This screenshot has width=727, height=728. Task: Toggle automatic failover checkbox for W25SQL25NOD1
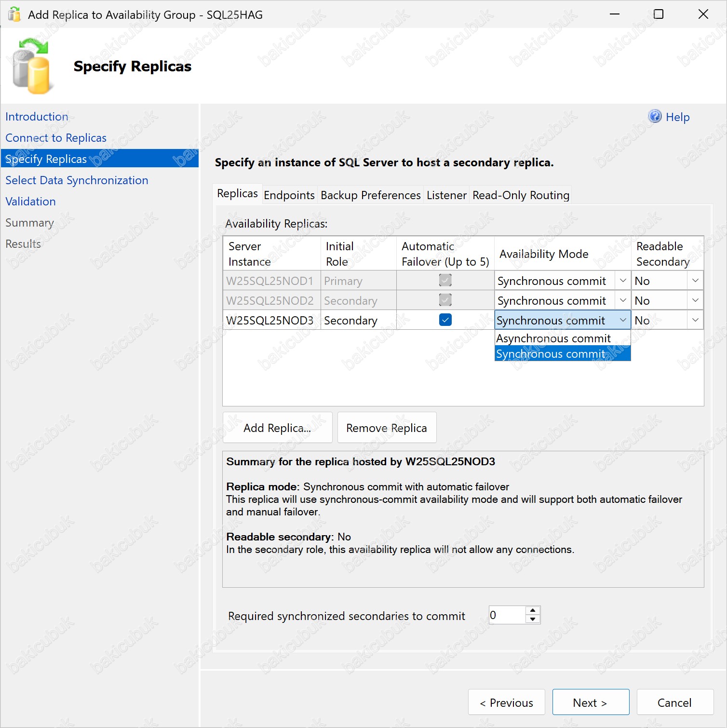point(445,281)
